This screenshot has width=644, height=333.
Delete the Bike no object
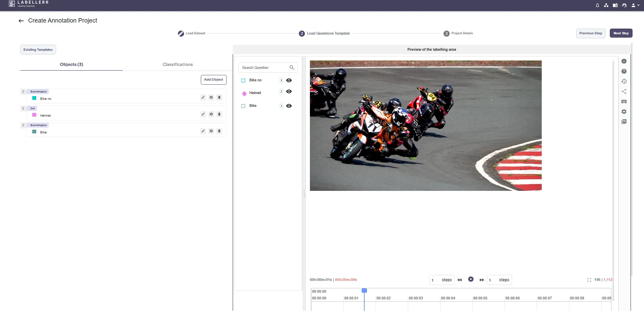pos(219,97)
